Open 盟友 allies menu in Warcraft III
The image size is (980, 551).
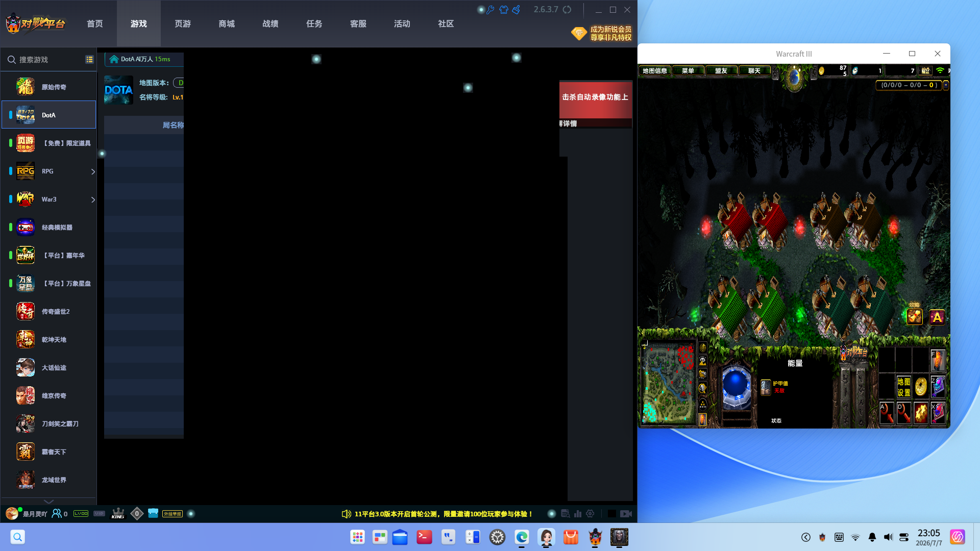click(x=721, y=71)
